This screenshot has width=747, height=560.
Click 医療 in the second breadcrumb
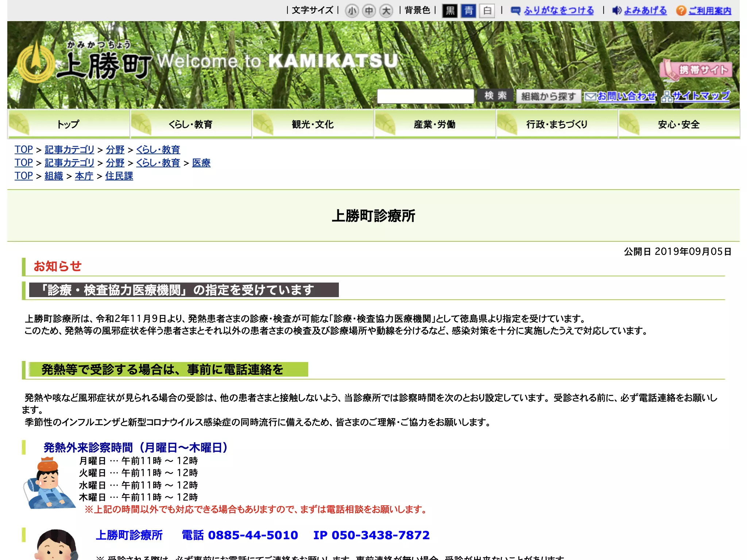point(201,163)
